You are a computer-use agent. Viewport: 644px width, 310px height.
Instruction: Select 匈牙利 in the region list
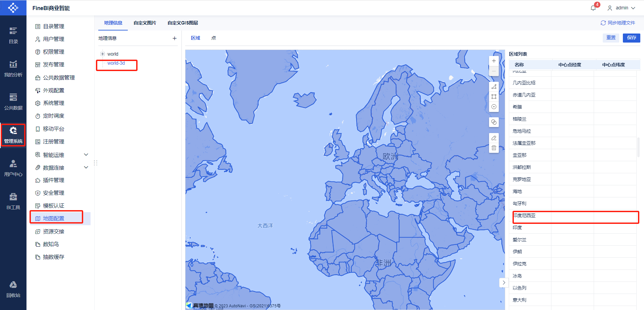point(519,203)
